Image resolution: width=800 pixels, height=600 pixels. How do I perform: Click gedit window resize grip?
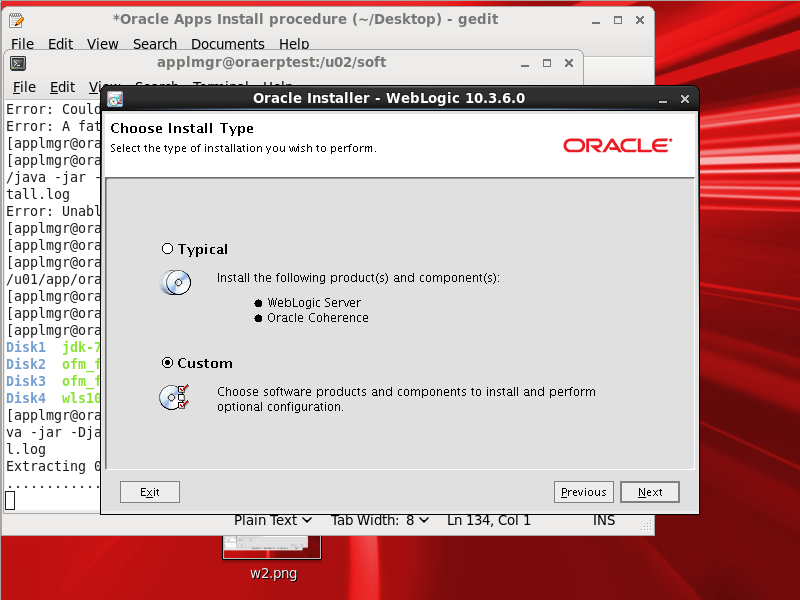coord(646,526)
